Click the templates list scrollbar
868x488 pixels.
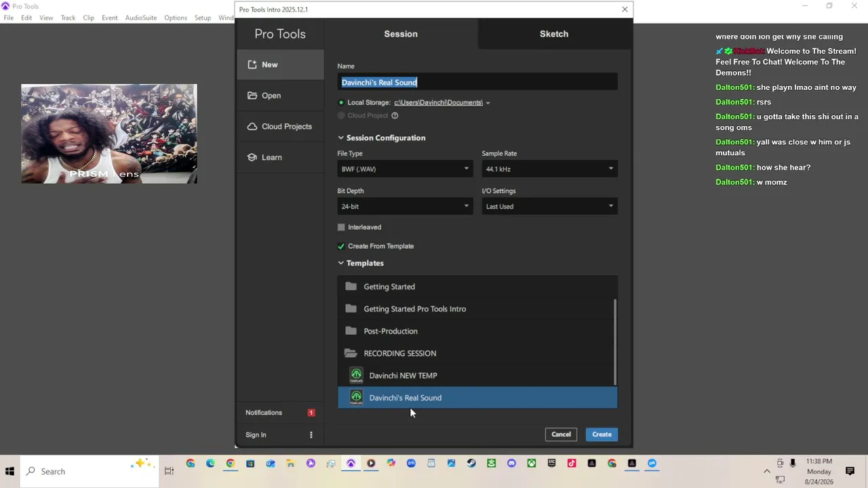pos(615,342)
